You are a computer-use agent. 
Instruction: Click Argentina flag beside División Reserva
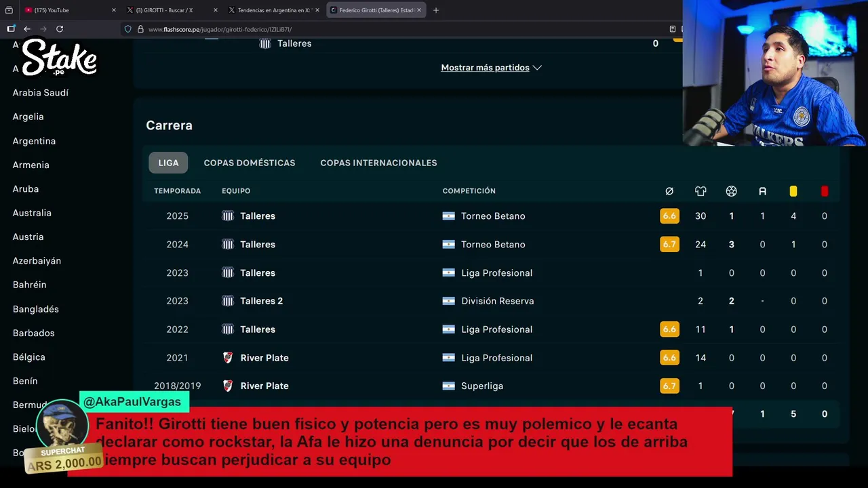[448, 301]
